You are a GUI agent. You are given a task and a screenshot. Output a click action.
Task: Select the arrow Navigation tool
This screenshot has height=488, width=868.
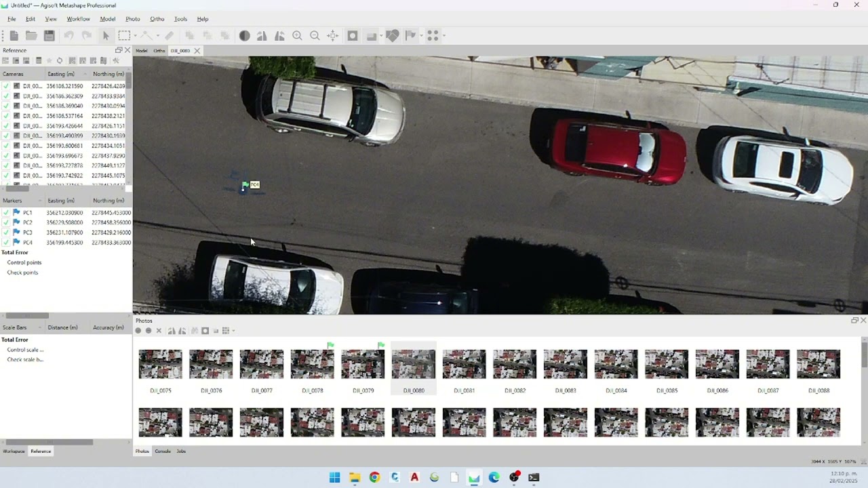tap(106, 35)
